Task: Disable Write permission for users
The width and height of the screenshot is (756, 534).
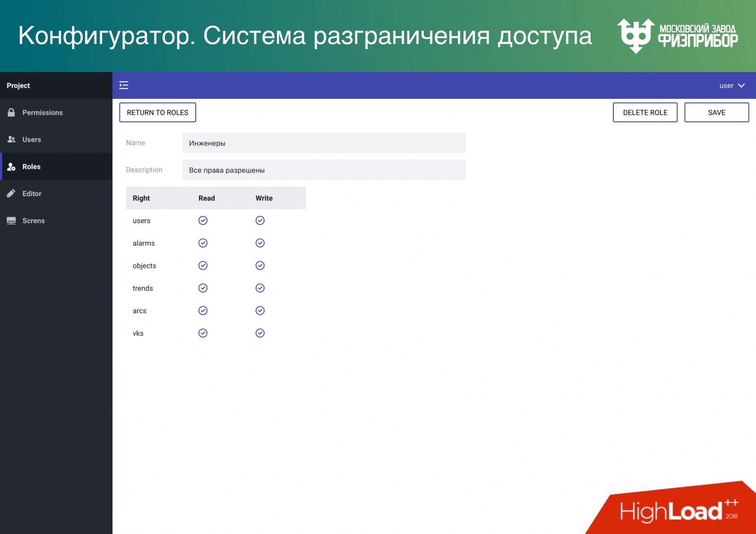Action: pyautogui.click(x=260, y=220)
